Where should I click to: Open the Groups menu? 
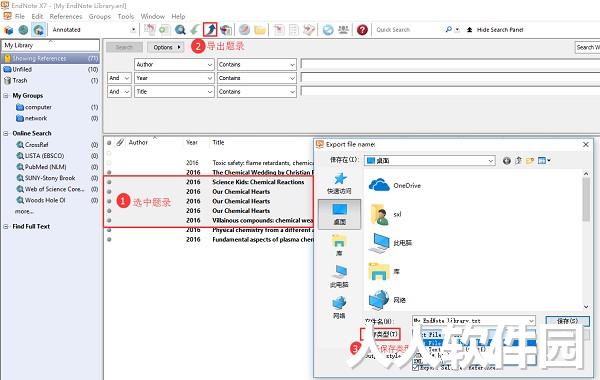click(99, 16)
